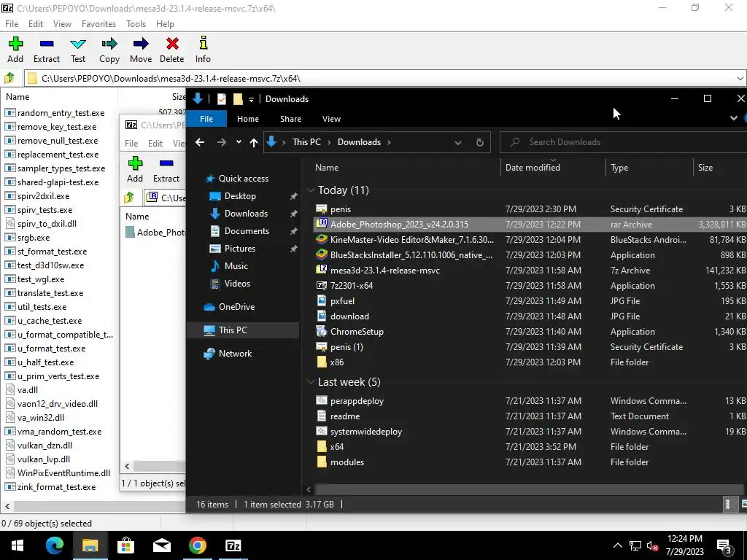Collapse the Last week (5) group
The image size is (747, 560).
311,382
